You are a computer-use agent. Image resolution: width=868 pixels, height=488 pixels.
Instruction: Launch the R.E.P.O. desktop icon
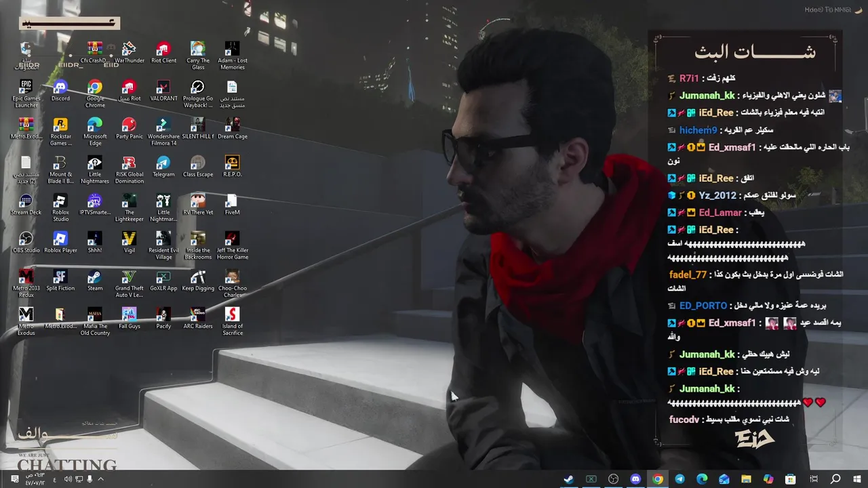pos(232,167)
